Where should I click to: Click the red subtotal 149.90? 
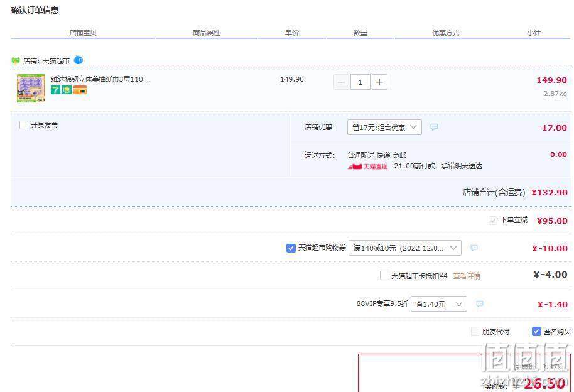point(551,80)
